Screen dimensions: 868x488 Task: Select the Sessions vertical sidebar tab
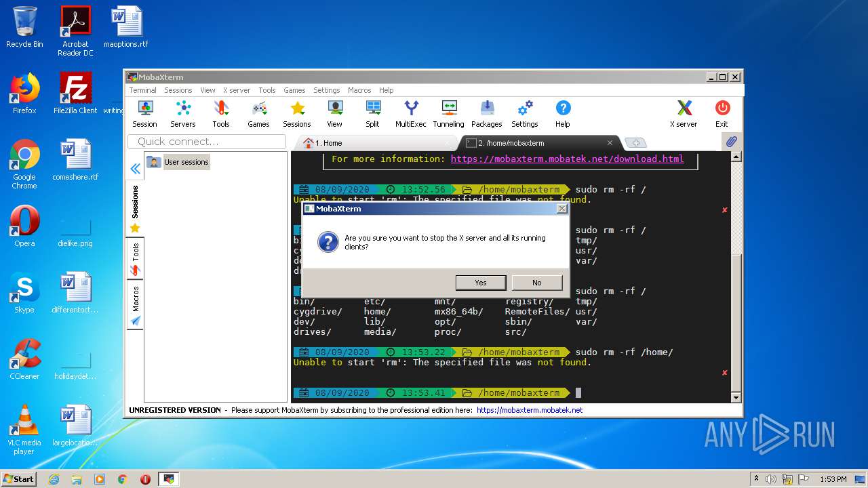tap(135, 209)
